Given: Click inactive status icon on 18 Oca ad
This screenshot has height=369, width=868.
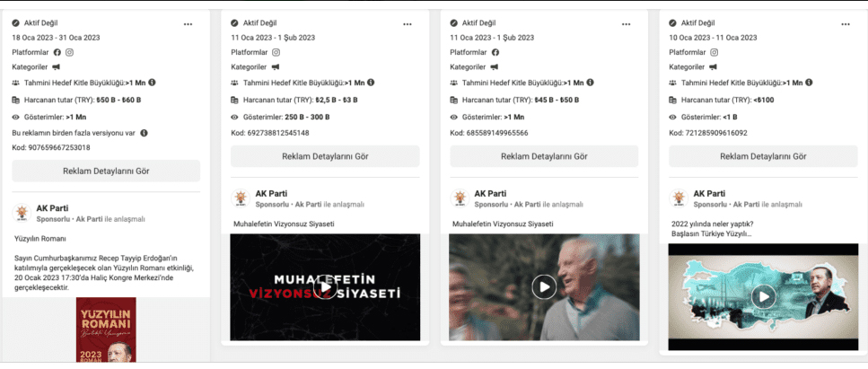Looking at the screenshot, I should click(15, 23).
